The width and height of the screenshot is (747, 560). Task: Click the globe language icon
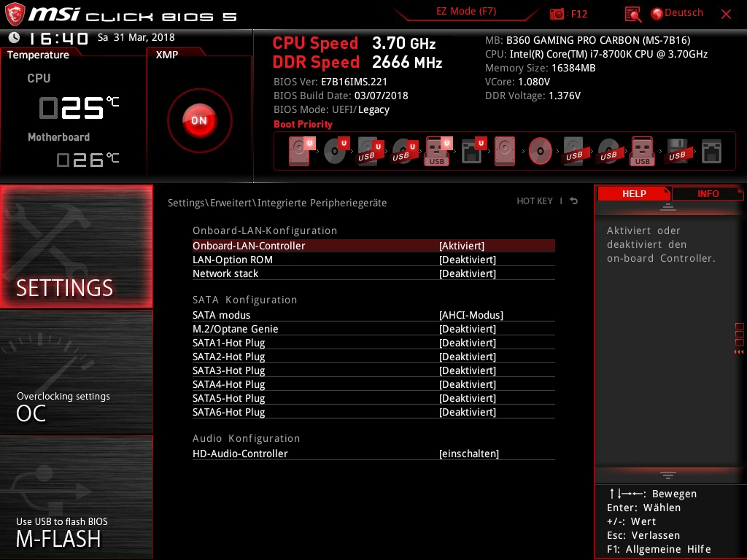[x=657, y=14]
